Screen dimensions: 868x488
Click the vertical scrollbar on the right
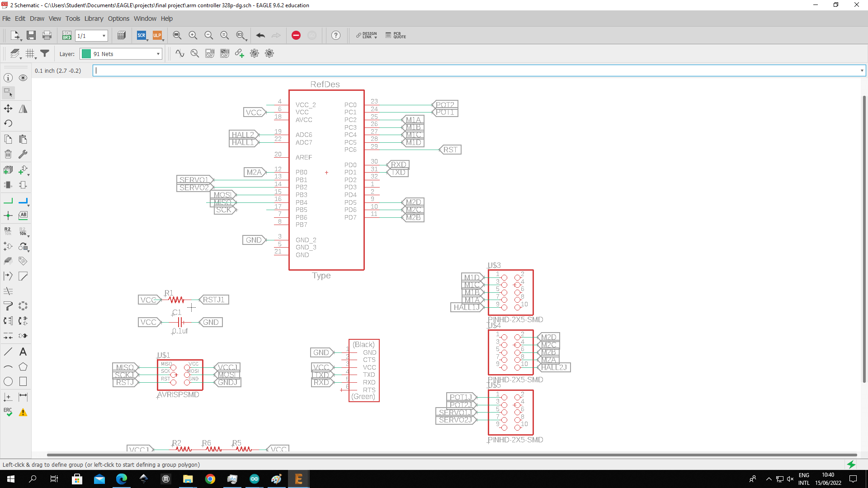[864, 239]
